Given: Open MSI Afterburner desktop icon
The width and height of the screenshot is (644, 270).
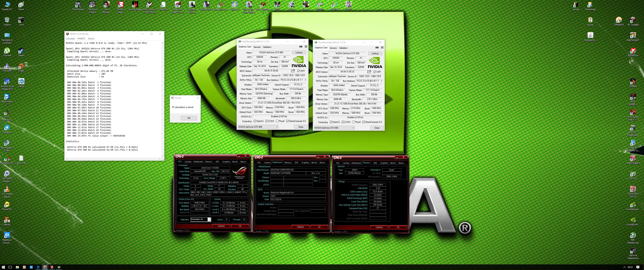Looking at the screenshot, I should 633,238.
